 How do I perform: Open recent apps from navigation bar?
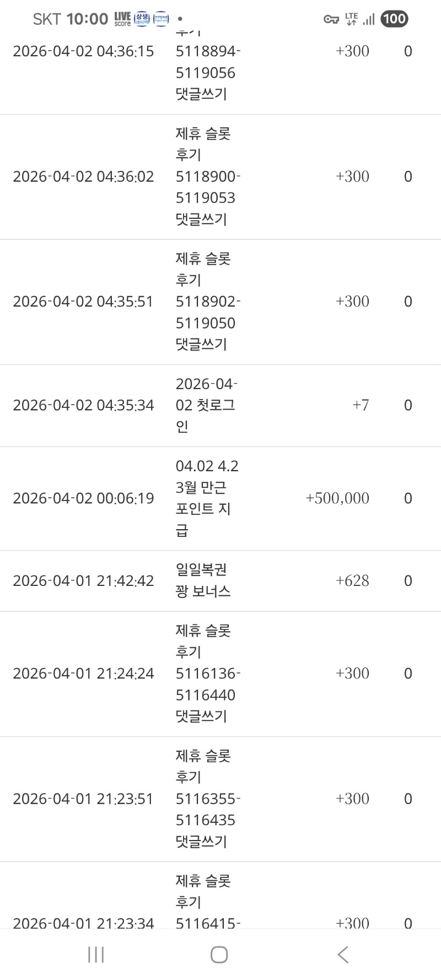pos(96,955)
